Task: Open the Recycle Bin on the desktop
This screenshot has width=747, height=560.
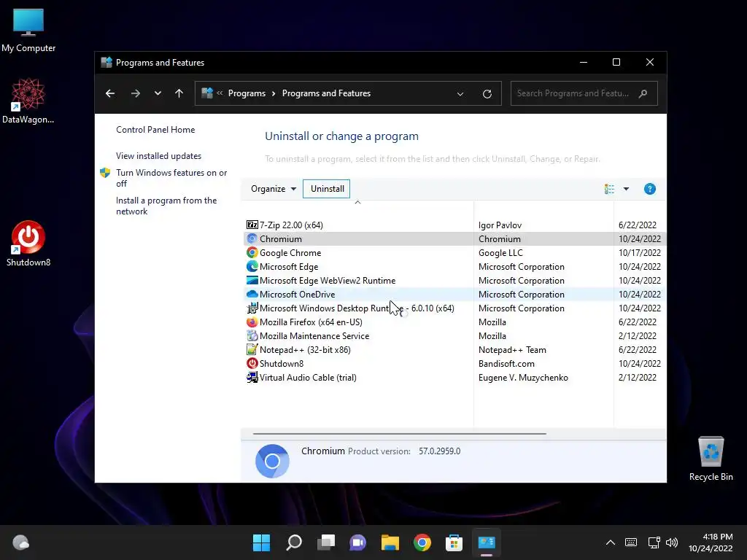Action: tap(711, 459)
